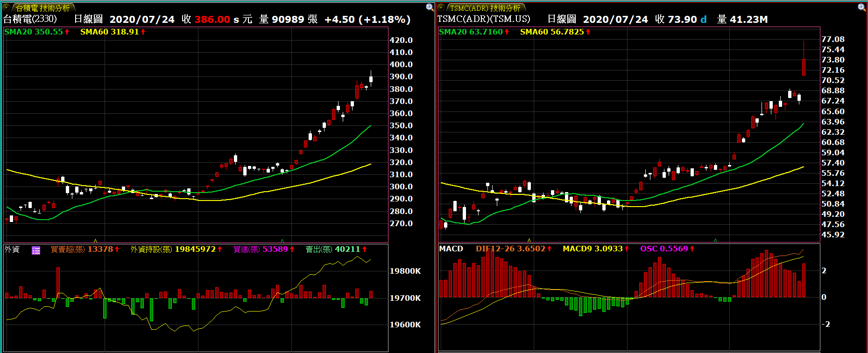Click 買進(張) 53589 value
This screenshot has width=868, height=353.
pyautogui.click(x=261, y=249)
